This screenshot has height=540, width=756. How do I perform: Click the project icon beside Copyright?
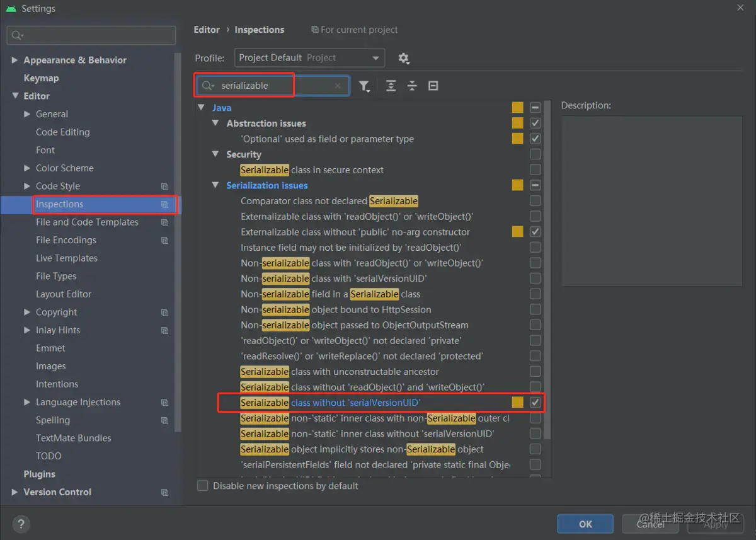(x=164, y=313)
